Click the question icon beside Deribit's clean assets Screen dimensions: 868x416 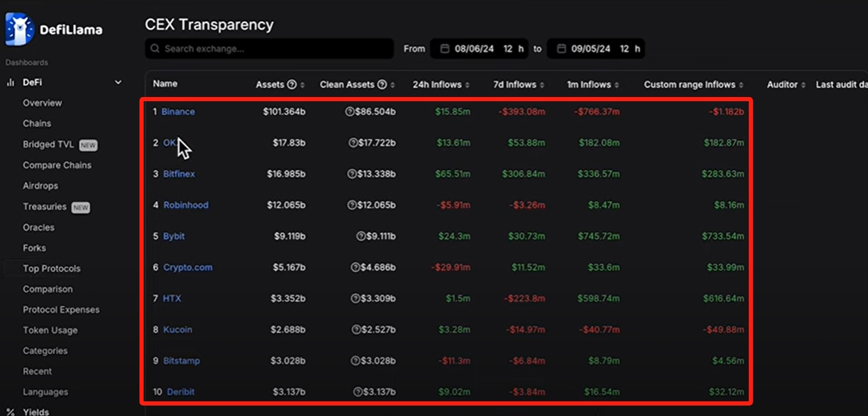[358, 392]
